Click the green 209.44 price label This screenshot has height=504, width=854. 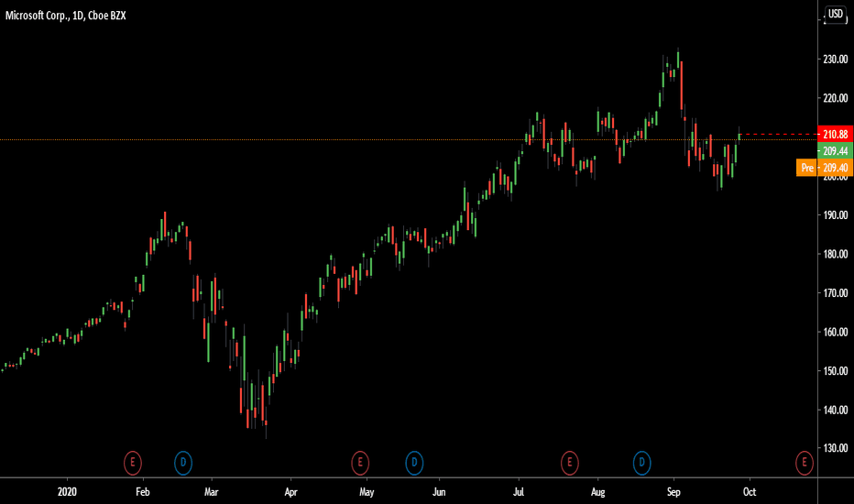point(836,151)
